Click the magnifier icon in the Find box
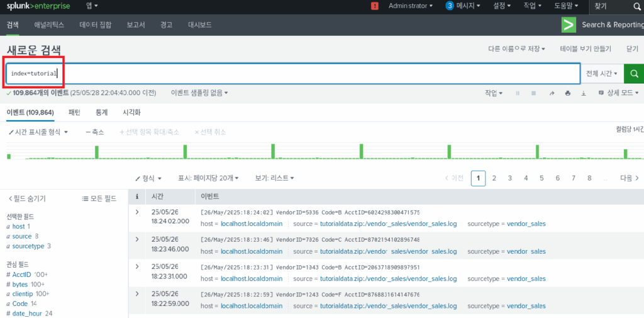The height and width of the screenshot is (318, 644). 636,6
